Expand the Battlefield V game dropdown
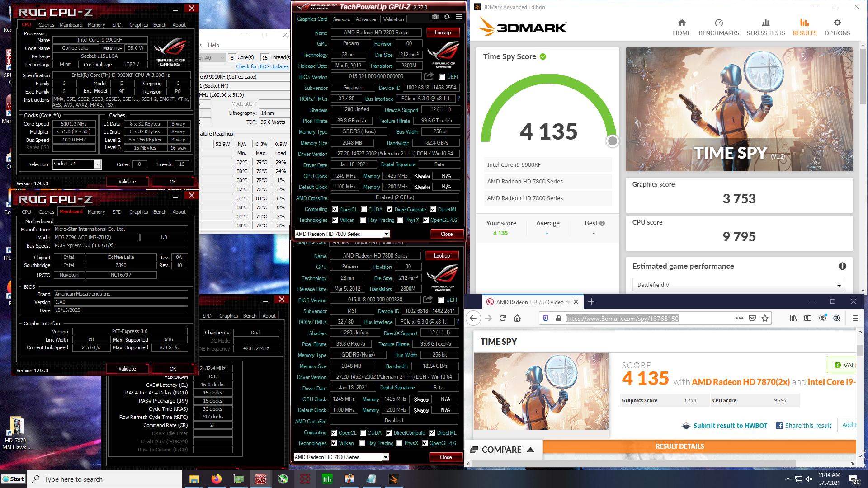The width and height of the screenshot is (868, 488). click(x=839, y=285)
